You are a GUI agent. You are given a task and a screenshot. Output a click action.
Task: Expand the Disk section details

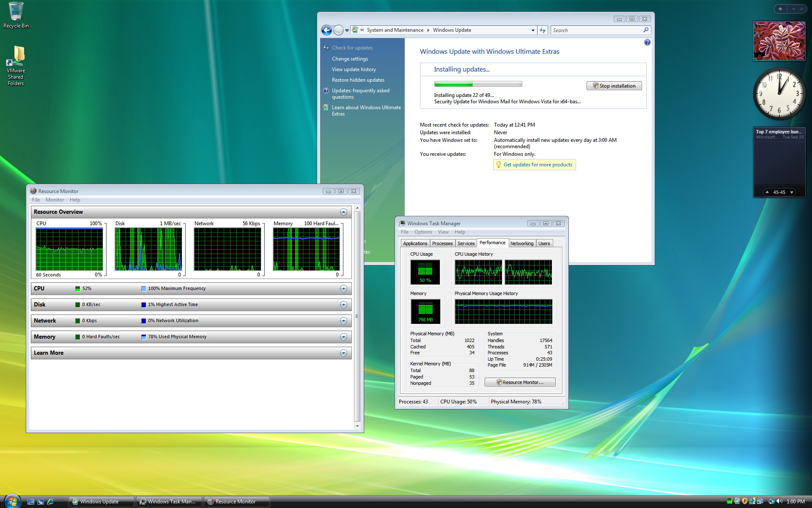tap(343, 305)
